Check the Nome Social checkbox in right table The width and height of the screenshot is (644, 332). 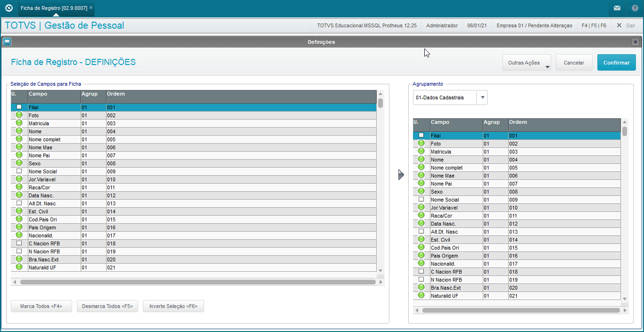point(421,199)
